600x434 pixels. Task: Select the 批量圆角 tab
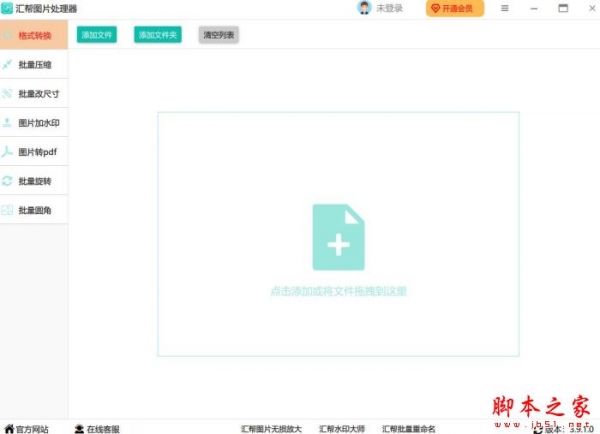34,210
